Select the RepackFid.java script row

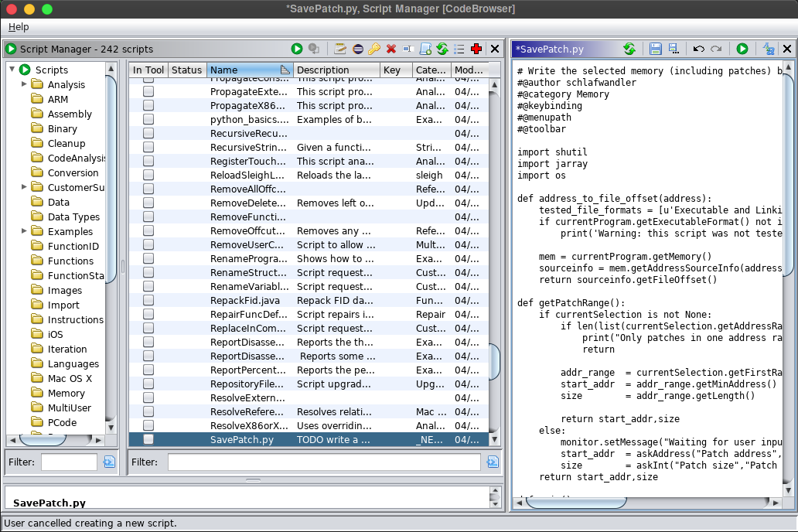tap(309, 300)
